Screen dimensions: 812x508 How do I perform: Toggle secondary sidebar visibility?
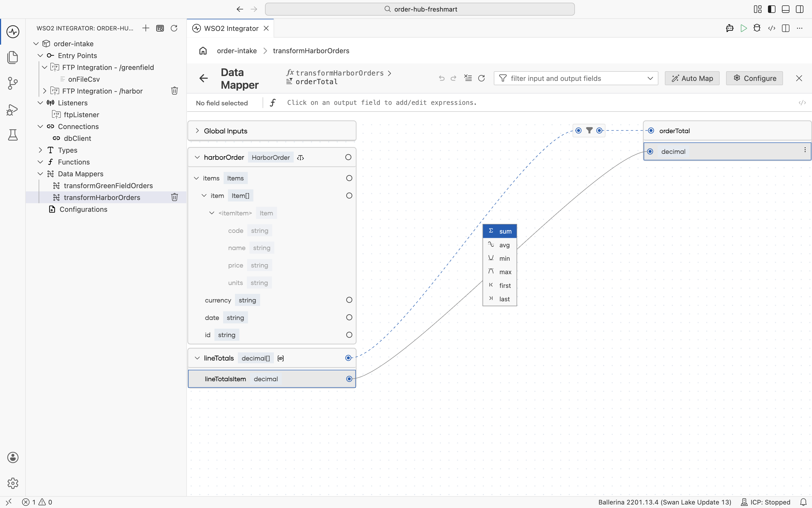click(800, 9)
